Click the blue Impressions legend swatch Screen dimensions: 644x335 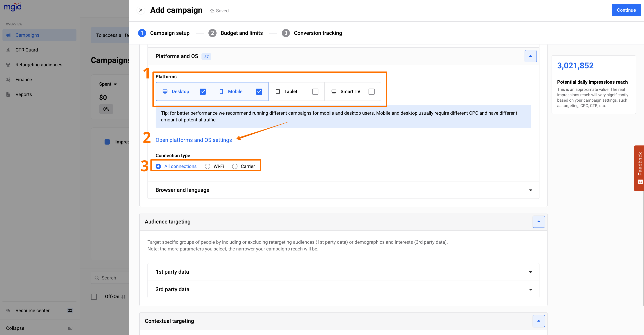coord(107,142)
